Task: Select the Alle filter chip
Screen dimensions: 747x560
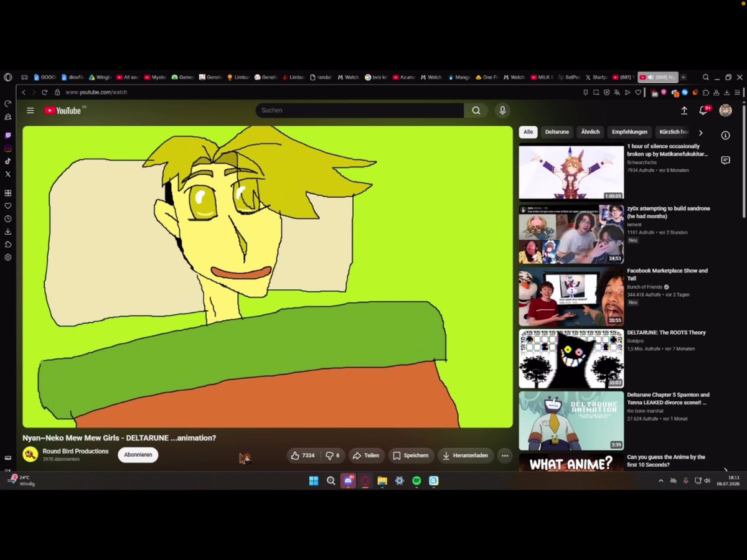Action: coord(528,132)
